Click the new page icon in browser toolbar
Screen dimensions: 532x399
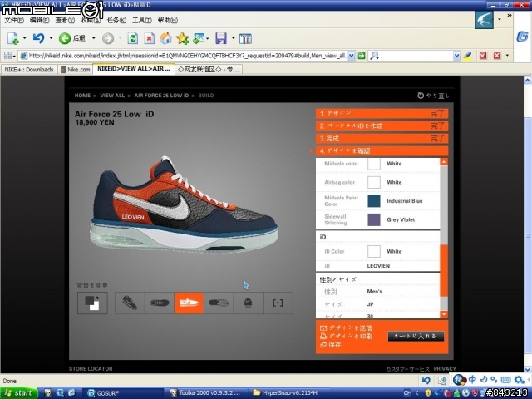point(12,38)
